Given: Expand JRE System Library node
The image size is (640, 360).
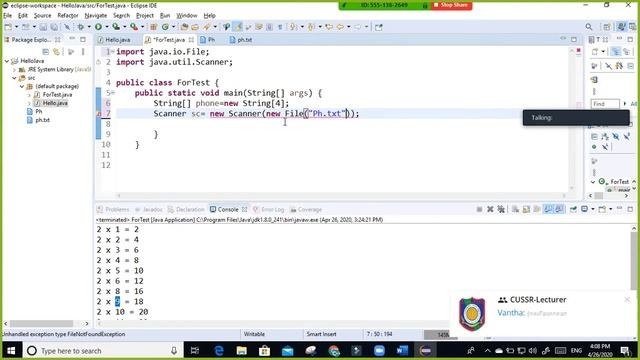Looking at the screenshot, I should tap(14, 70).
